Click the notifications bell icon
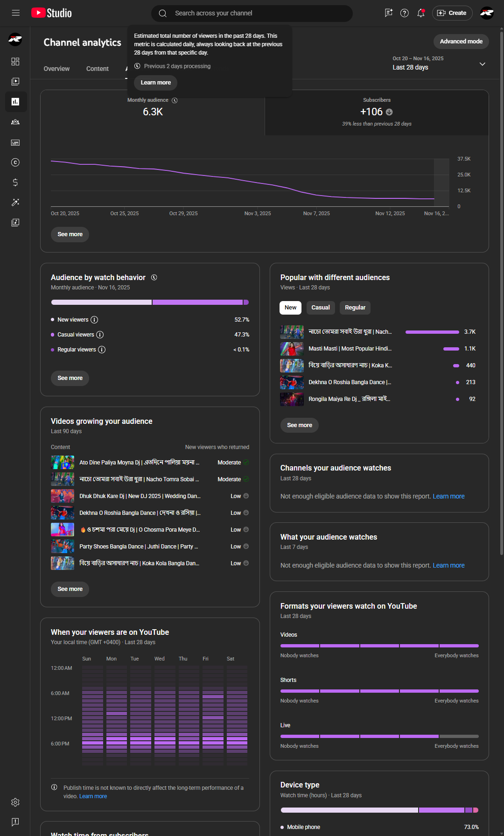 (x=420, y=13)
